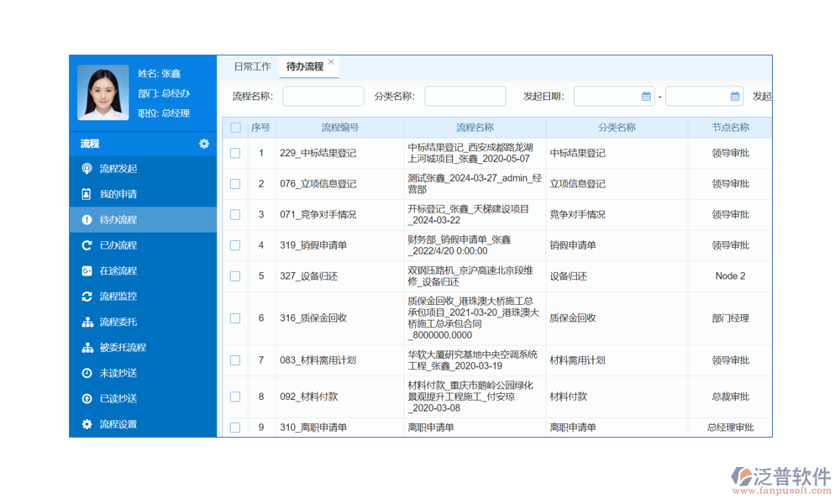Open the start date calendar picker
Viewport: 840px width, 504px height.
[646, 97]
